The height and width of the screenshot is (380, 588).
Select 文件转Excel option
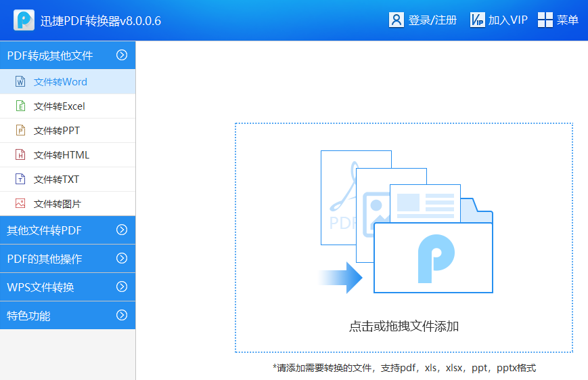pyautogui.click(x=68, y=106)
